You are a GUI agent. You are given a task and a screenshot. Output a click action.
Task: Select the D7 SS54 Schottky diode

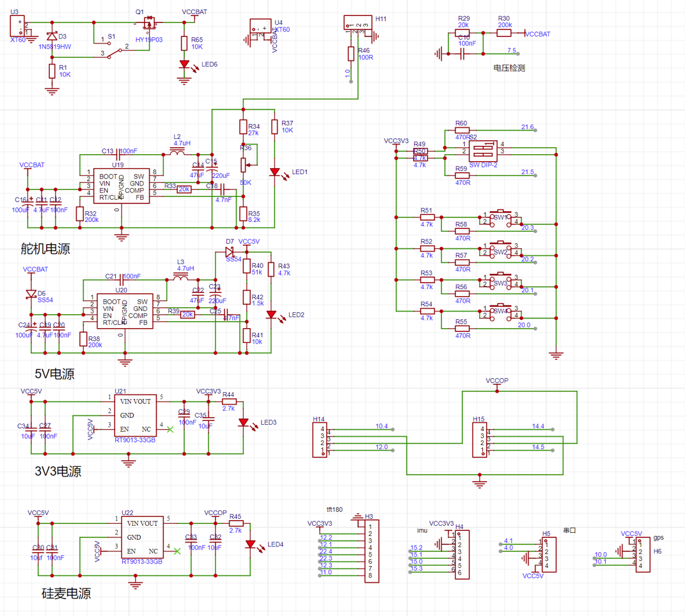[229, 250]
